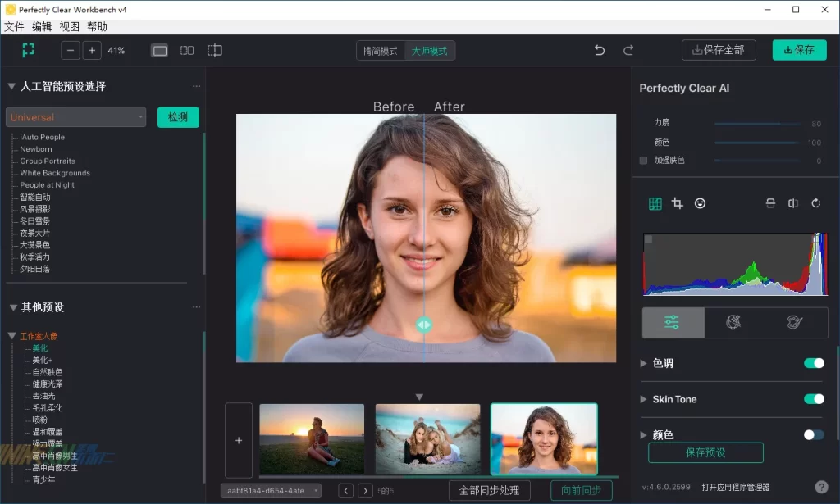Adjust the 力度 slider
Screen dimensions: 840x504
(758, 124)
